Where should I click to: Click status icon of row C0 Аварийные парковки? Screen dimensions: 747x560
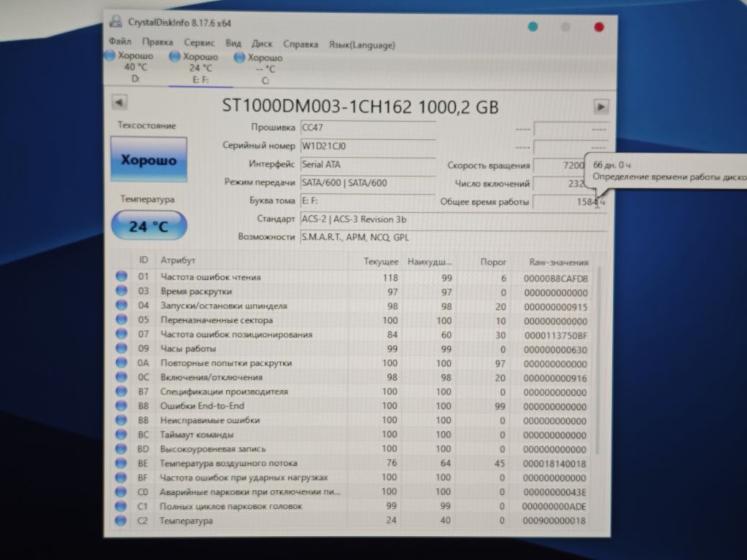click(121, 491)
